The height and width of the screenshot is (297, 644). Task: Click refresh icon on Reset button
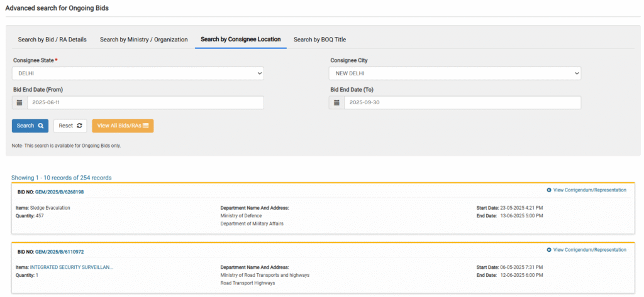click(79, 126)
